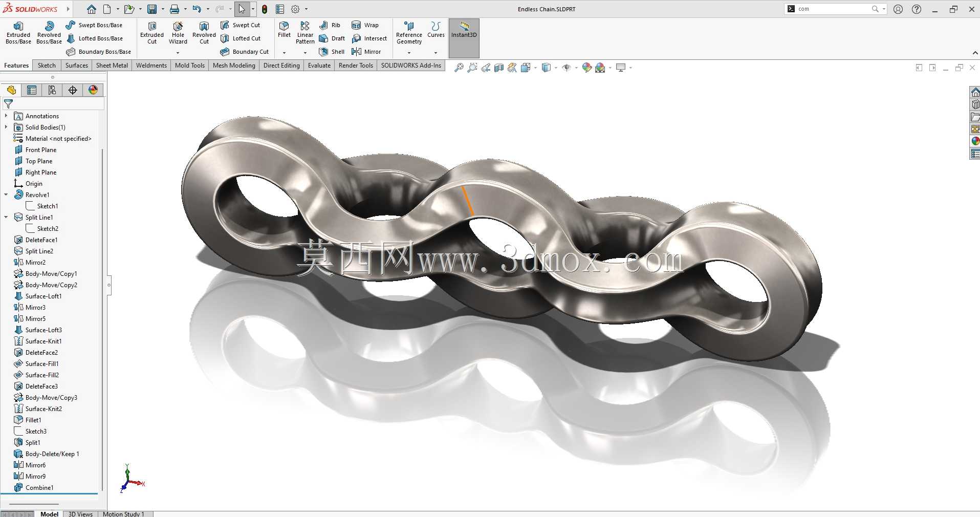
Task: Choose the Lofted Boss/Base tool
Action: click(x=95, y=38)
